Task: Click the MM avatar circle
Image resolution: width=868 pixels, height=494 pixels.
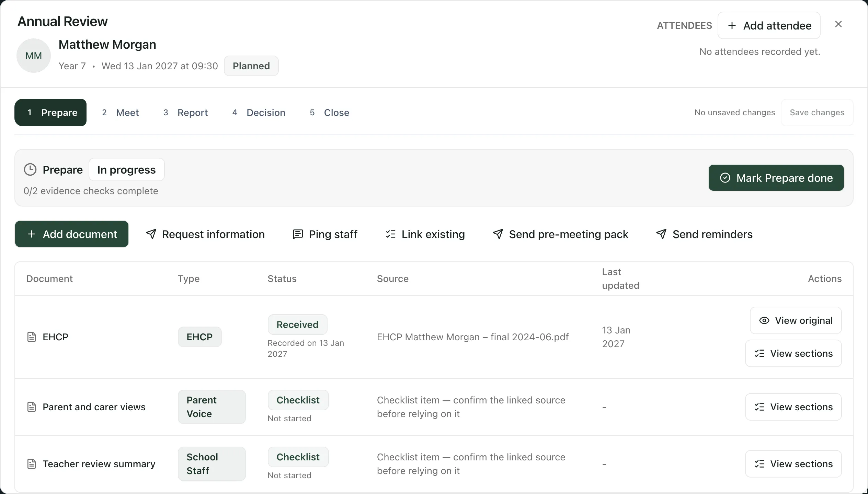Action: click(x=34, y=56)
